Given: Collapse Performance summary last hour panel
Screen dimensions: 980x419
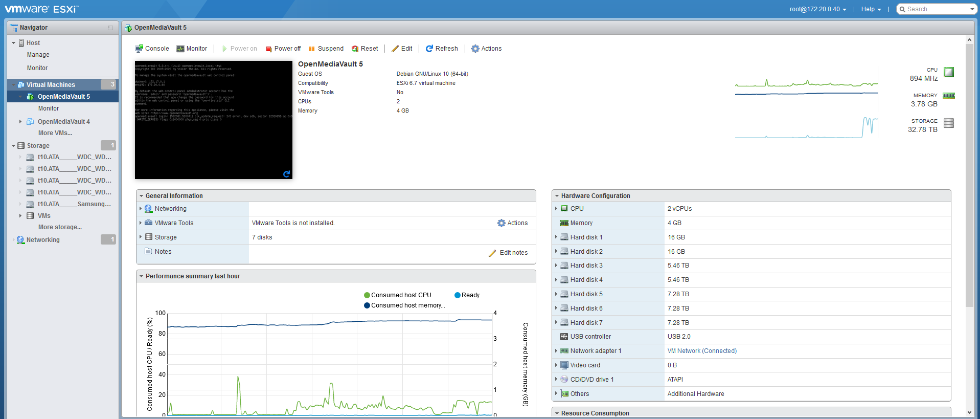Looking at the screenshot, I should coord(141,276).
